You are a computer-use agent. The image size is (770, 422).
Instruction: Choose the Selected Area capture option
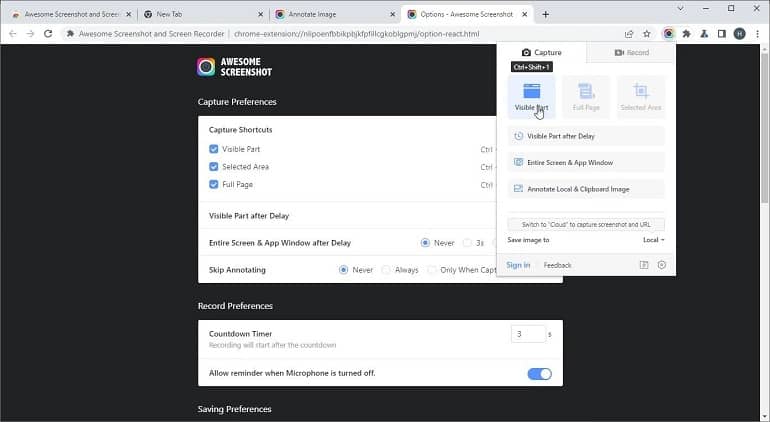click(641, 97)
